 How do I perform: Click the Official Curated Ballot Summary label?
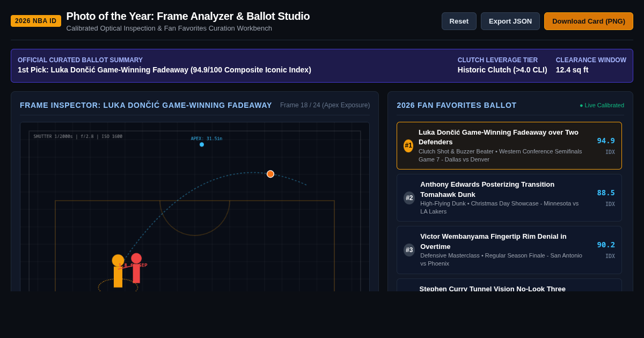click(80, 60)
